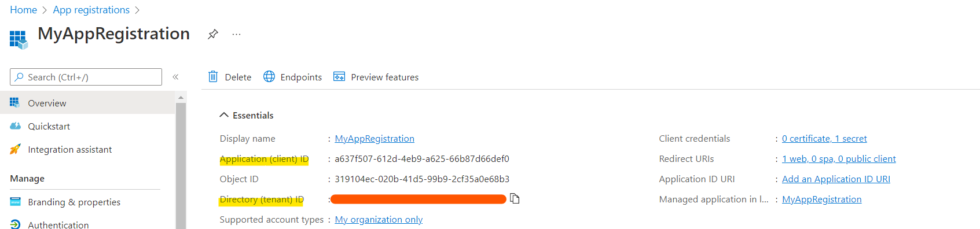Pin MyAppRegistration to the dashboard

(x=213, y=34)
